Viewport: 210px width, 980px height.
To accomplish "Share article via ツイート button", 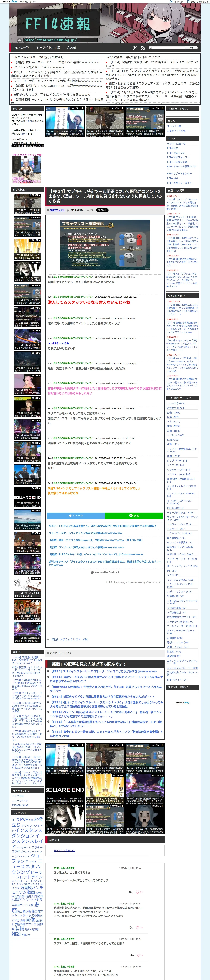I will coord(76,516).
